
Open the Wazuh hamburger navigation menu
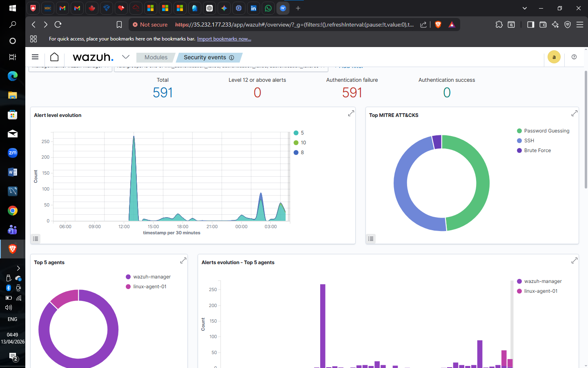point(35,57)
